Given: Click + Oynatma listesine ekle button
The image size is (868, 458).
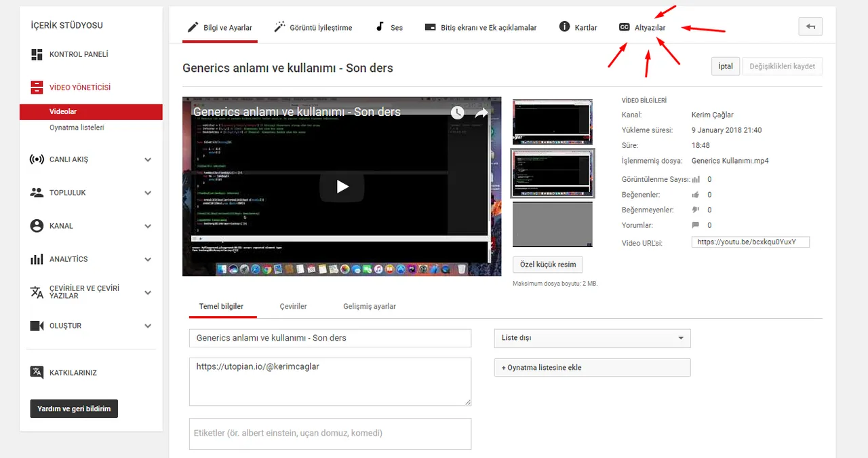Looking at the screenshot, I should (x=592, y=368).
